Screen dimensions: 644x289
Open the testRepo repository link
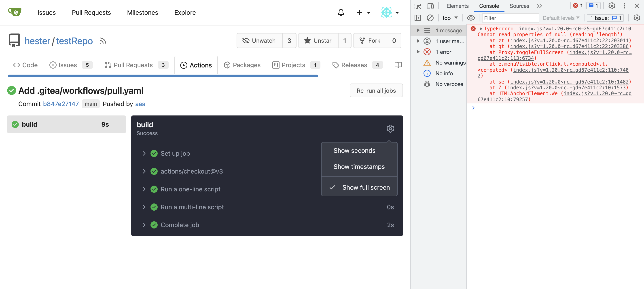click(74, 41)
